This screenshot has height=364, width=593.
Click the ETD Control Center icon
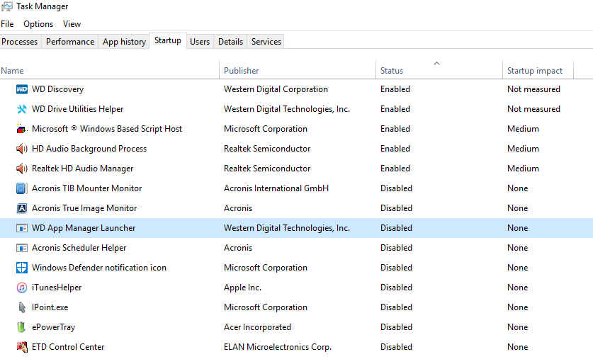point(21,347)
